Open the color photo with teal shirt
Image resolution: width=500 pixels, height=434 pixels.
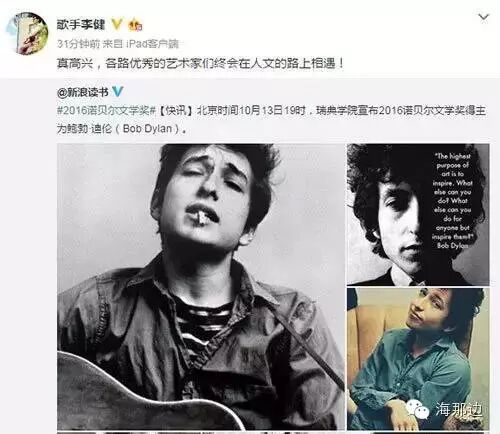click(x=418, y=359)
